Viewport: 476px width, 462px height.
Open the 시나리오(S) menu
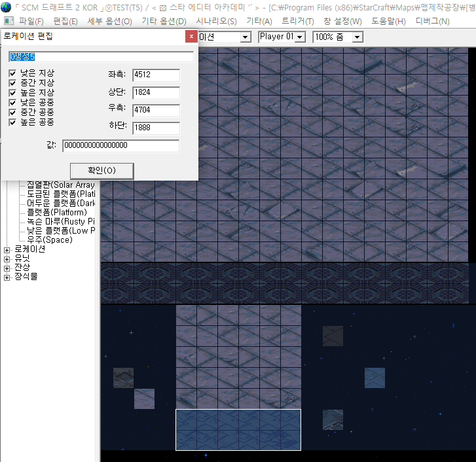(216, 22)
